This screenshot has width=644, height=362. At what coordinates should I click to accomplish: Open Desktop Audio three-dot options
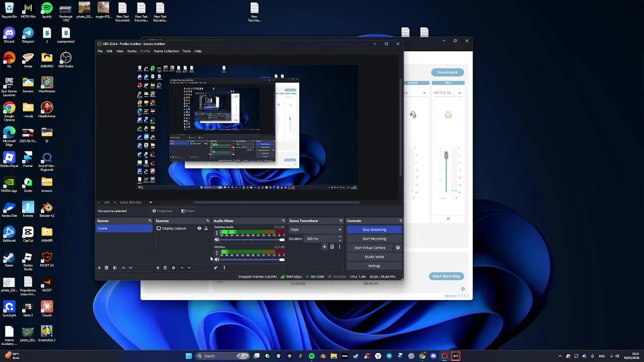(x=217, y=233)
